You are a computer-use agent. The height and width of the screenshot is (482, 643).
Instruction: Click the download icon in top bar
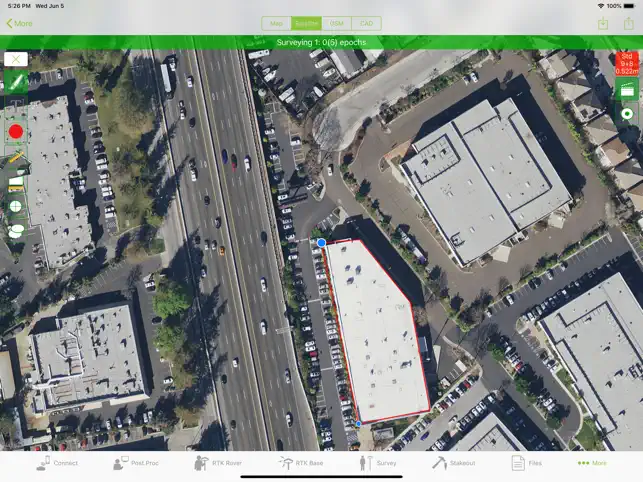tap(603, 23)
